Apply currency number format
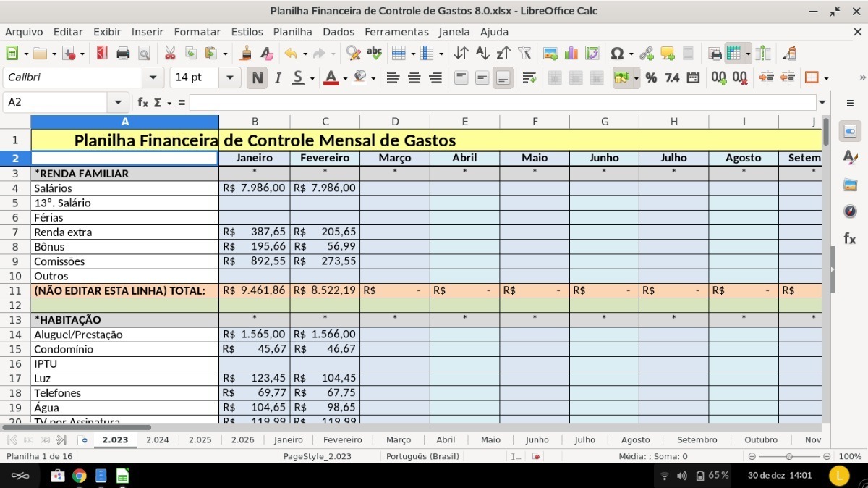Screen dimensions: 868x488 [x=624, y=77]
